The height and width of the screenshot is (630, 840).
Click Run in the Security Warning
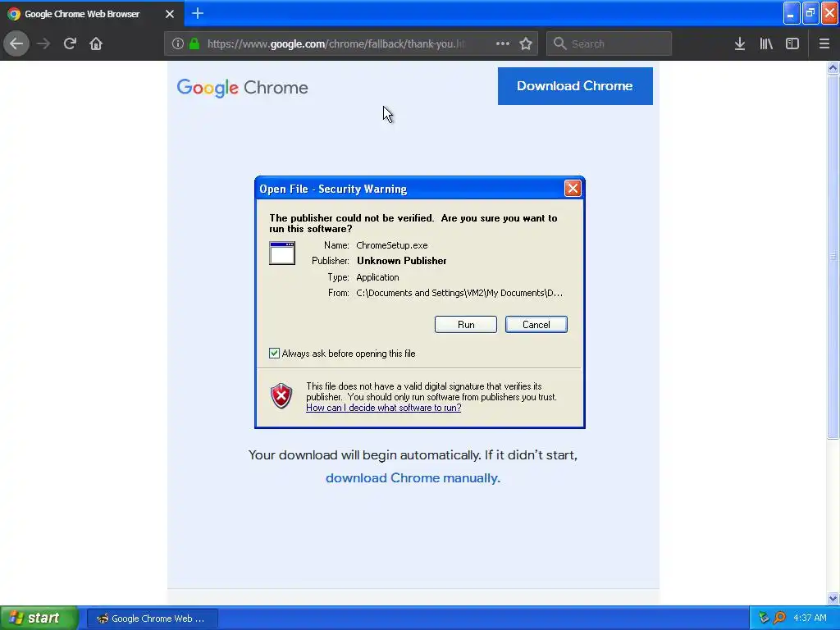(x=466, y=325)
